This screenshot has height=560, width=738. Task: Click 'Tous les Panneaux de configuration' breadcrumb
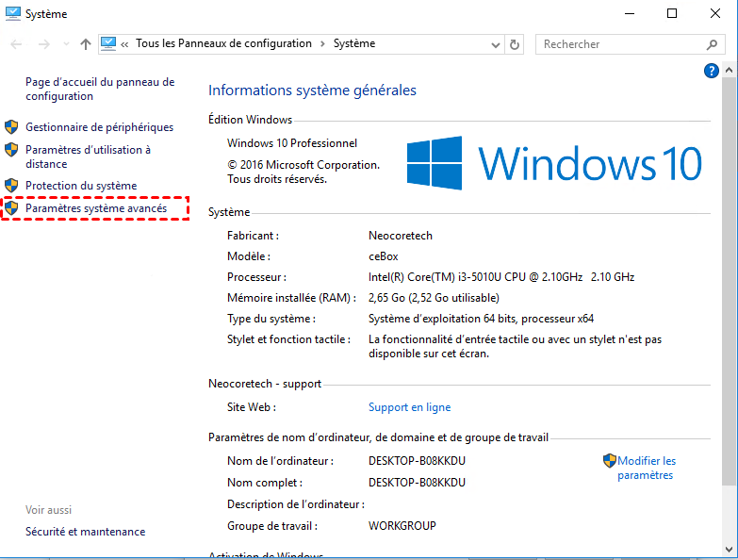223,43
